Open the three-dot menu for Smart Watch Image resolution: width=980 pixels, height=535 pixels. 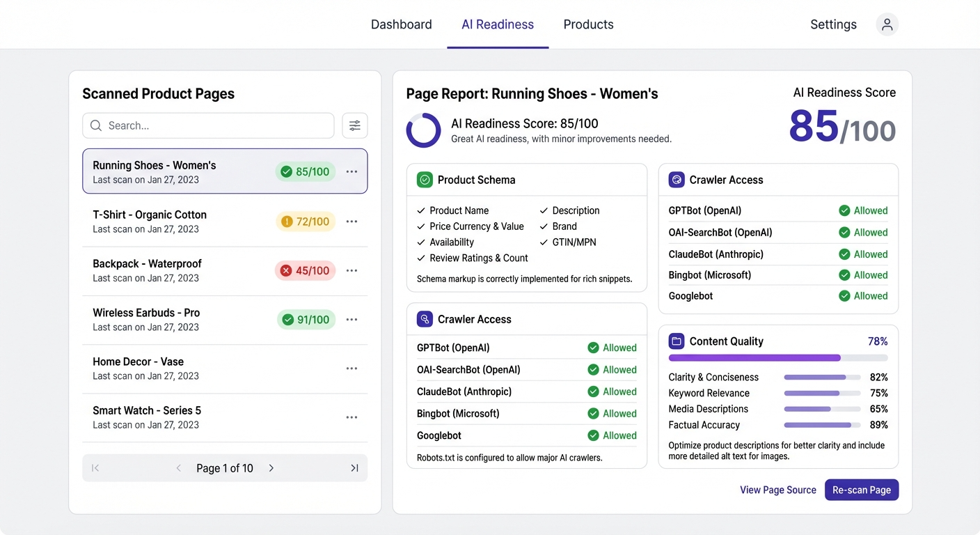pos(351,417)
